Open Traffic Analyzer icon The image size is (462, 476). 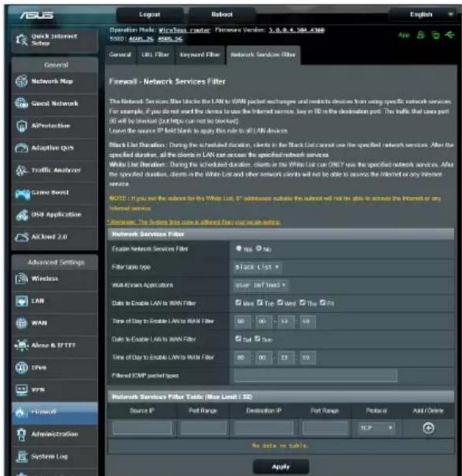click(21, 171)
